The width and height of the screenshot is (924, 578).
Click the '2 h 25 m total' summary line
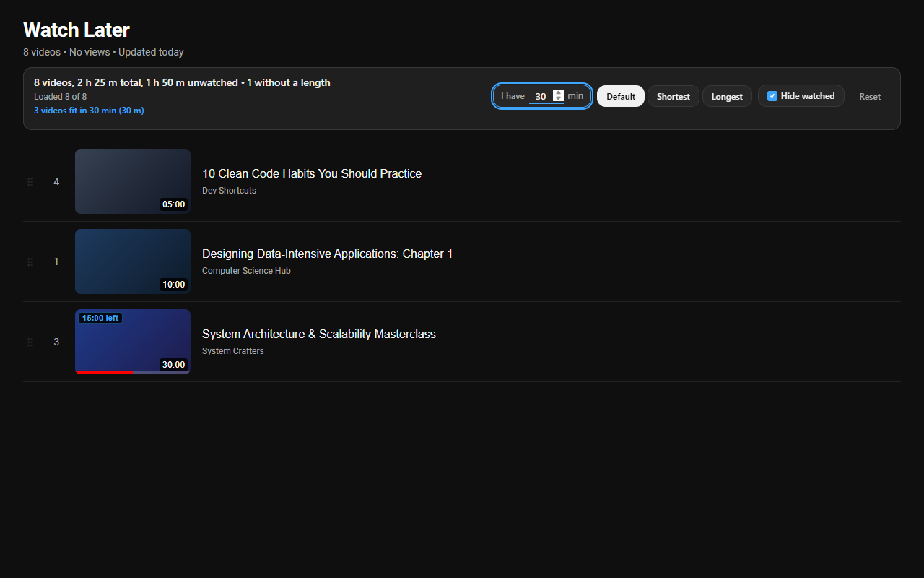(x=182, y=82)
